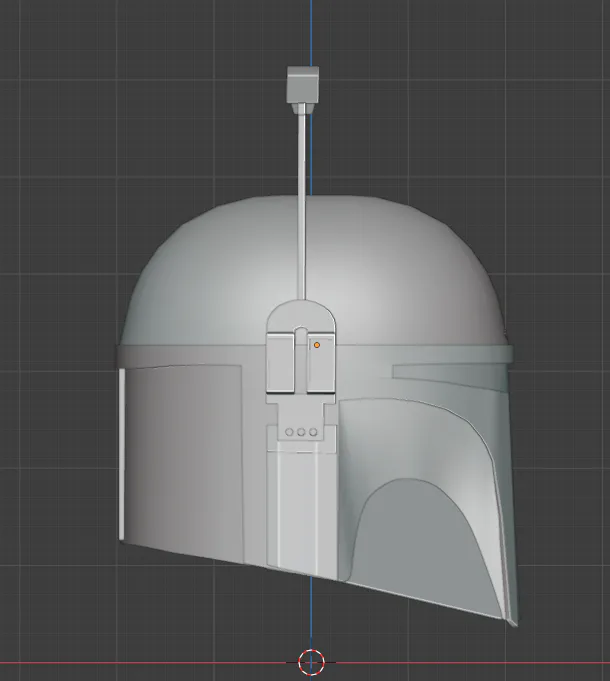Click the thin antenna stalk

pyautogui.click(x=302, y=201)
